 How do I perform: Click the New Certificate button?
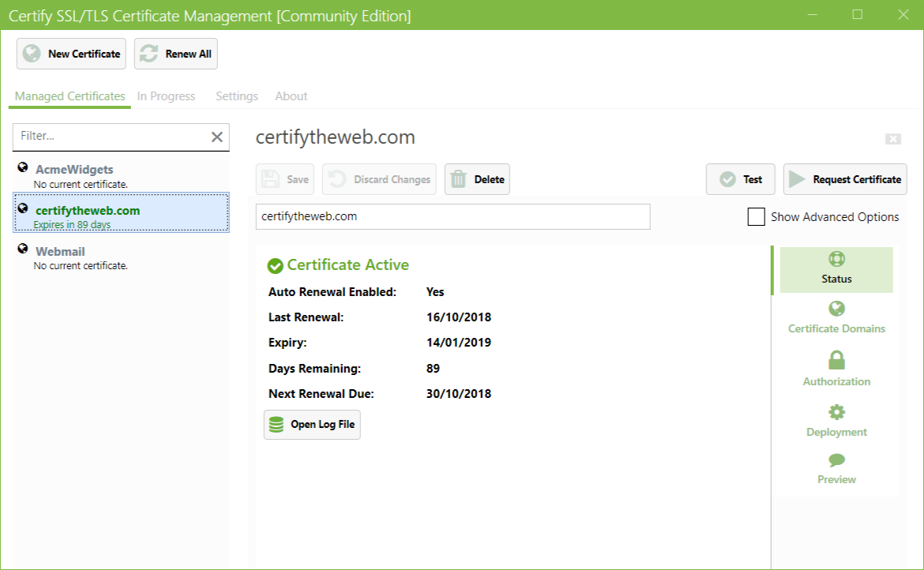click(x=71, y=54)
